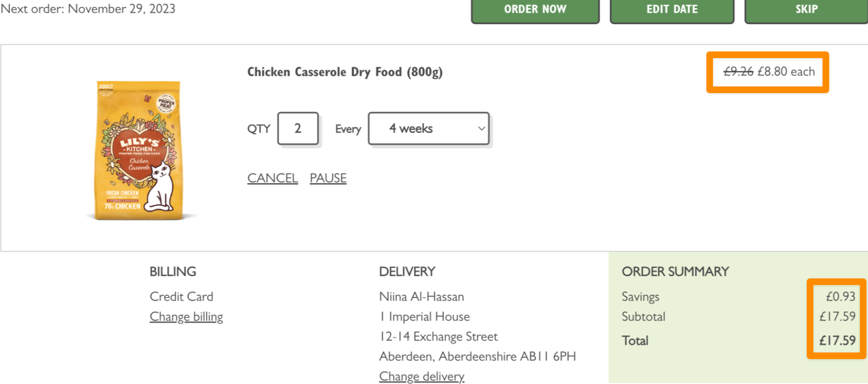The height and width of the screenshot is (384, 868).
Task: Click the Chicken Casserole product image
Action: (138, 150)
